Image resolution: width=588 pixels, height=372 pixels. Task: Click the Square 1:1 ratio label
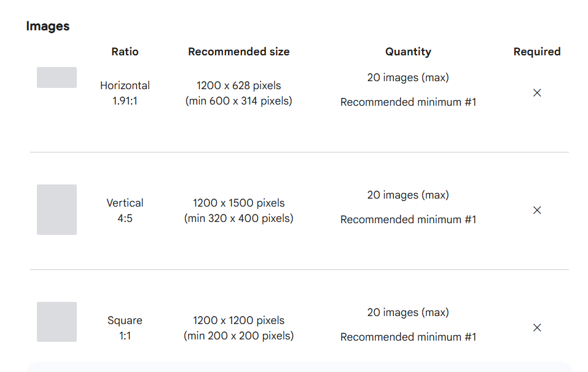tap(125, 328)
